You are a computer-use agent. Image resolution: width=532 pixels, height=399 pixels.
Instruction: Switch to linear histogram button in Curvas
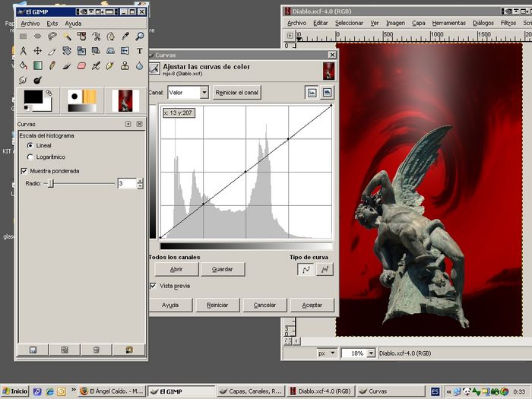point(312,92)
